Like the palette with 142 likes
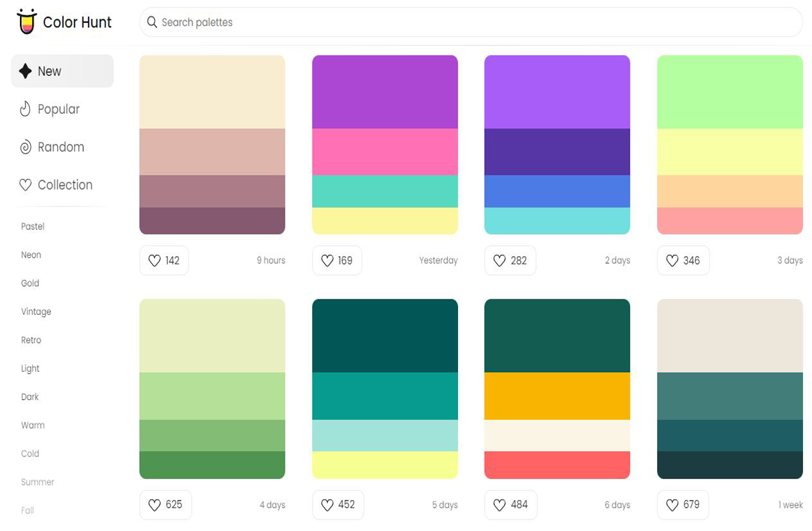The height and width of the screenshot is (531, 812). tap(164, 261)
